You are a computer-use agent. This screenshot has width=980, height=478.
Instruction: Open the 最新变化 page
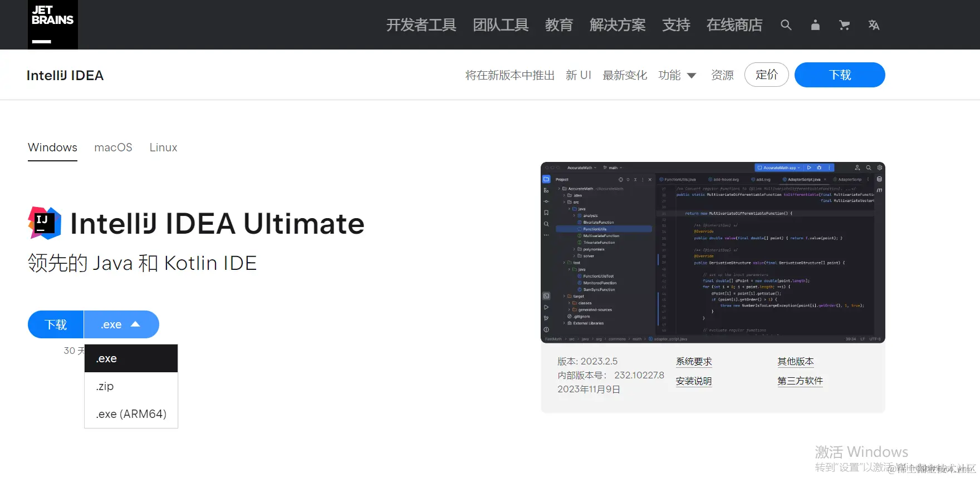(625, 75)
